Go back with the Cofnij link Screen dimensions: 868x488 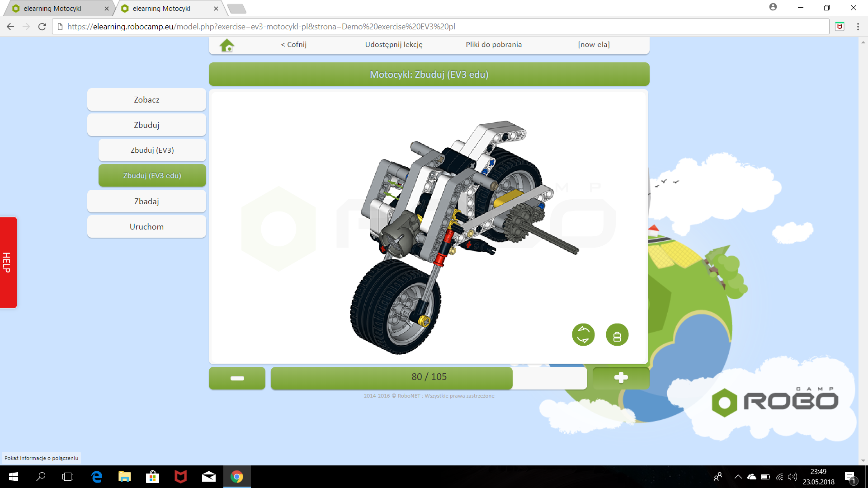293,44
